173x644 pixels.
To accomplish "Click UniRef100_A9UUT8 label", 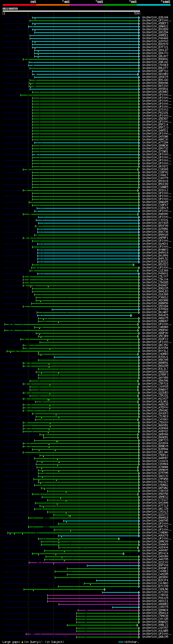I will click(155, 536).
